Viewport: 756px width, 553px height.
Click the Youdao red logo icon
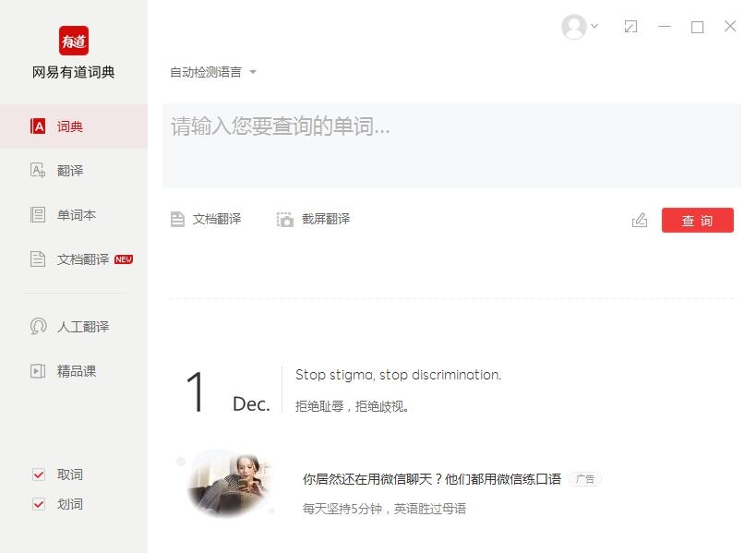tap(73, 41)
